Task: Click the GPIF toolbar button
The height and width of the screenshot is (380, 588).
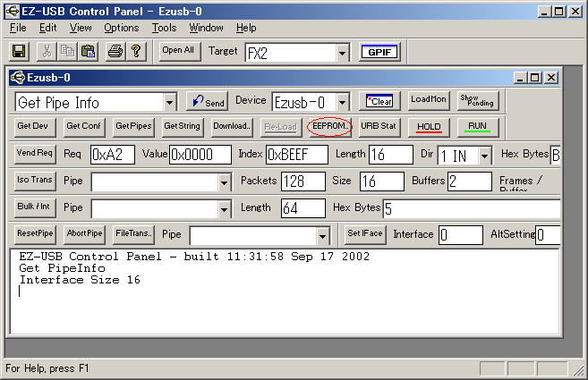Action: pos(379,52)
